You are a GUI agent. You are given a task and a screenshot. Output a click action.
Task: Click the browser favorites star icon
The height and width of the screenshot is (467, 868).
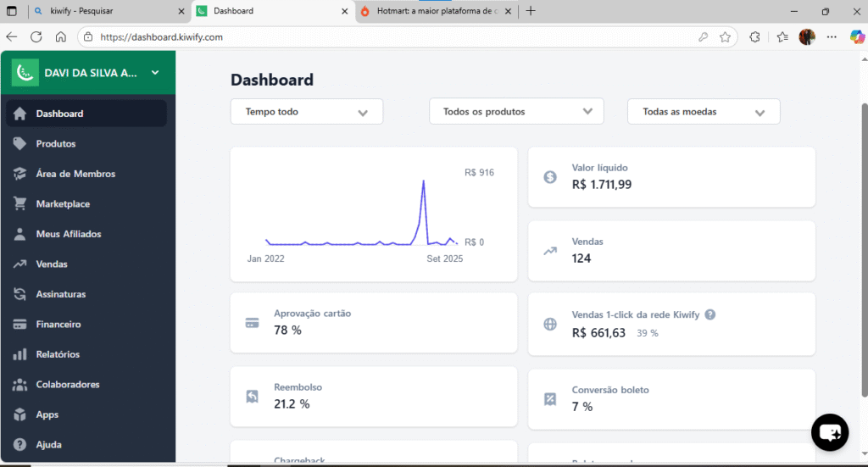(x=726, y=37)
